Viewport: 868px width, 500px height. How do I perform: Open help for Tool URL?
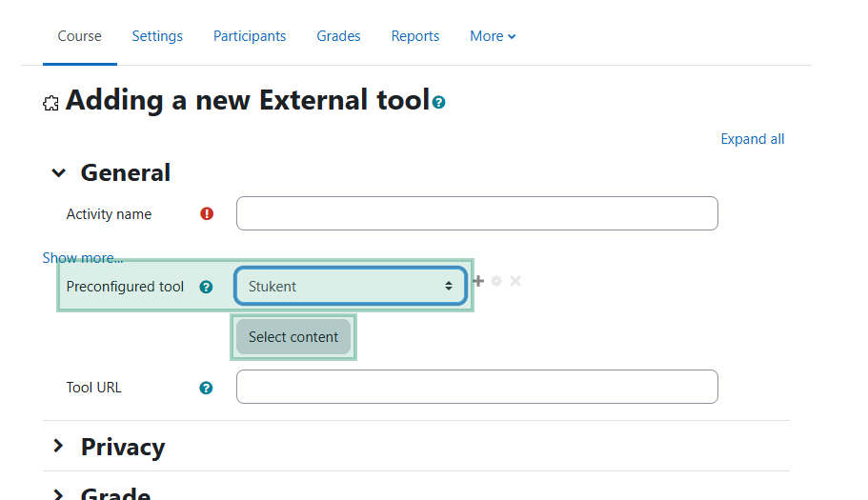point(206,388)
